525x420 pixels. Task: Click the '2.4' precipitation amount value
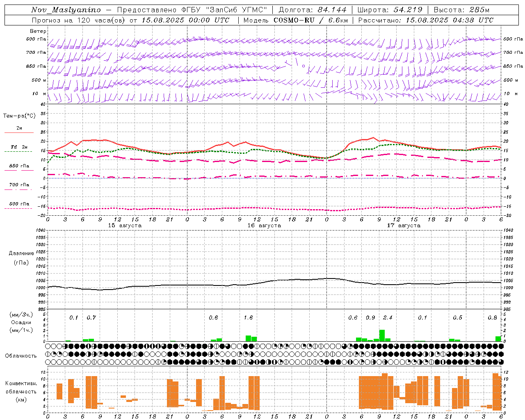tap(388, 317)
